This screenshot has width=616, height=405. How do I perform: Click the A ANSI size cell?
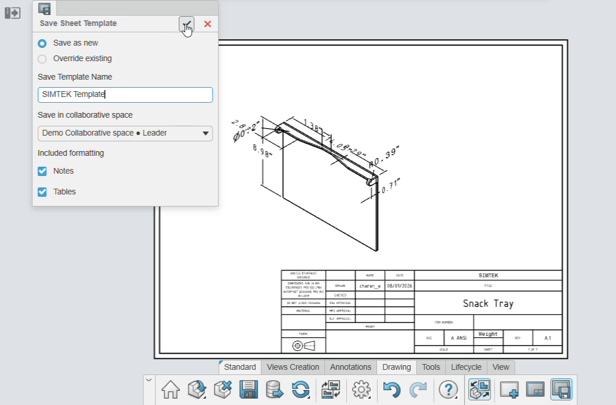click(458, 338)
